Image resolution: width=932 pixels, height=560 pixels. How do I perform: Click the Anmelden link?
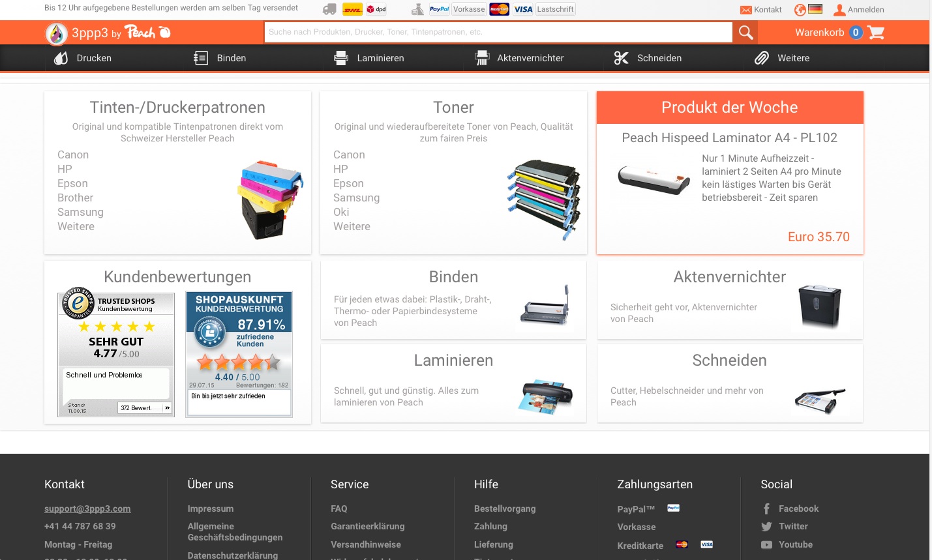tap(865, 10)
